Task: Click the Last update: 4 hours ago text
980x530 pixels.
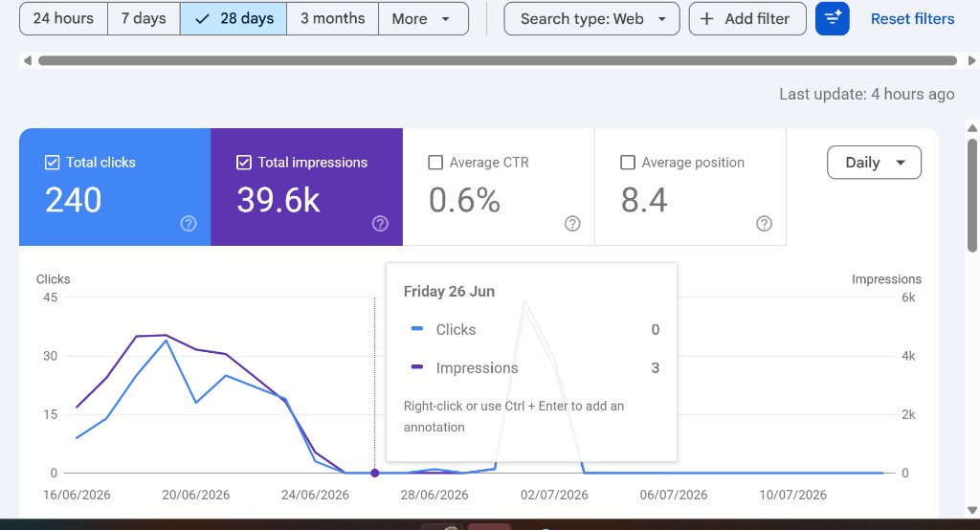Action: click(x=866, y=95)
